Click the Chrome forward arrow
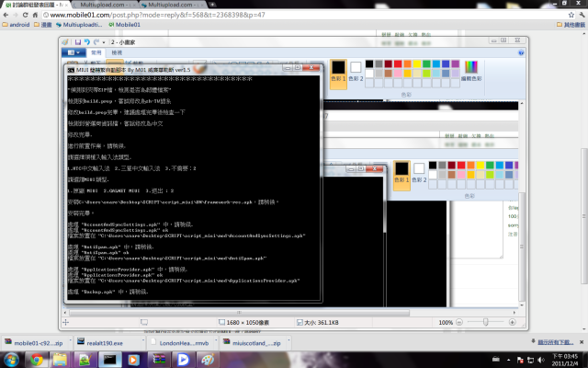Viewport: 588px width, 368px height. coord(16,15)
